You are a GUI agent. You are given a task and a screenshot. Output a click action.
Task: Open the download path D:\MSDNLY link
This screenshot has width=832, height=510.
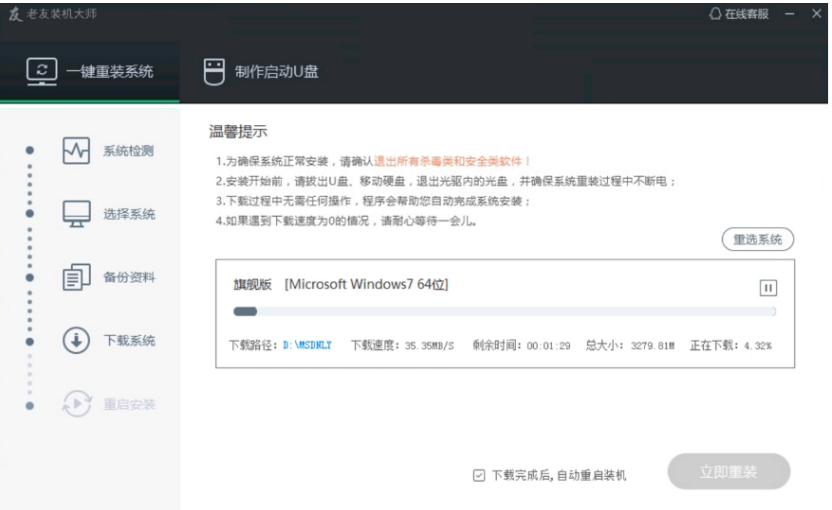click(x=307, y=345)
